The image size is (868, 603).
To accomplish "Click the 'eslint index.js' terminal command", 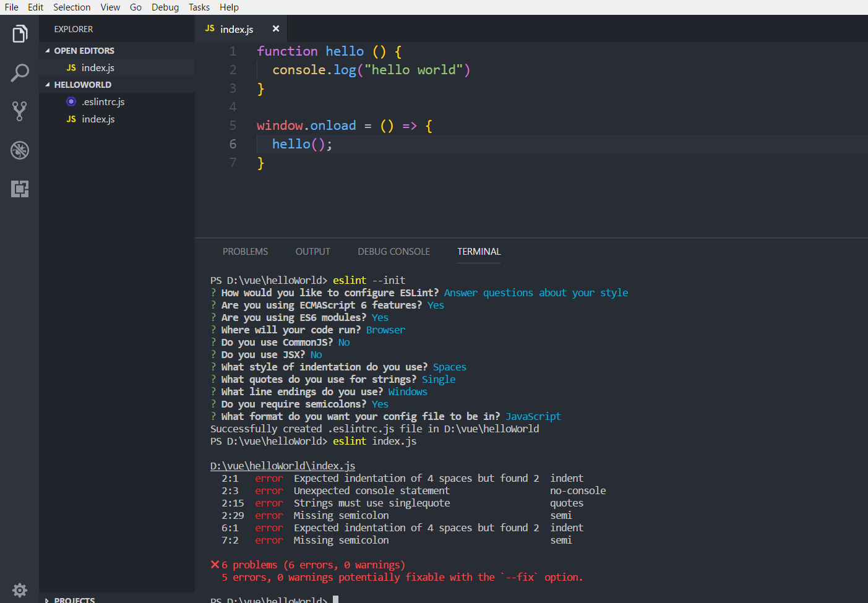I will [374, 441].
